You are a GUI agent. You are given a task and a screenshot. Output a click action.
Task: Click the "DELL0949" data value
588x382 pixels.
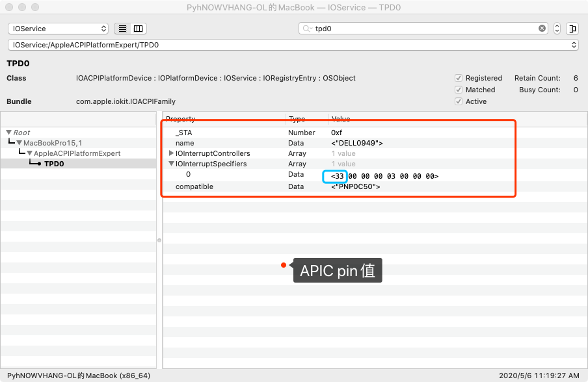click(x=356, y=143)
